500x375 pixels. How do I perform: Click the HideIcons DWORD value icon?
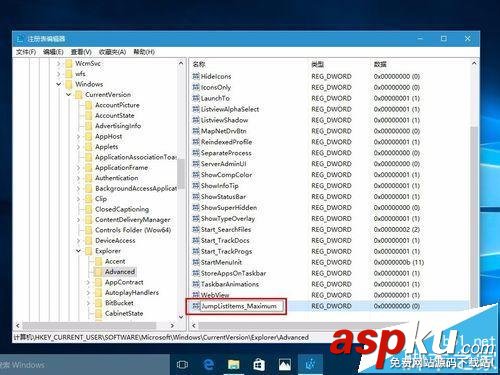pos(196,76)
